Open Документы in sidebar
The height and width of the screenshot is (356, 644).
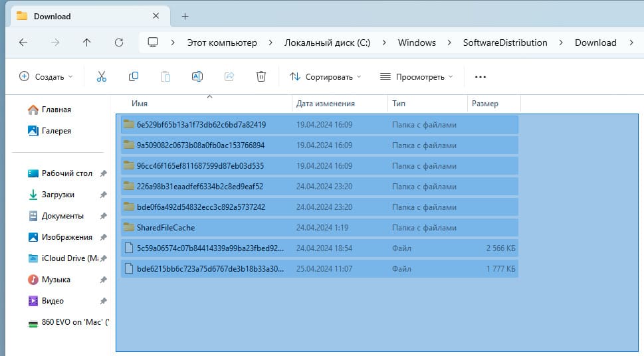[x=55, y=216]
